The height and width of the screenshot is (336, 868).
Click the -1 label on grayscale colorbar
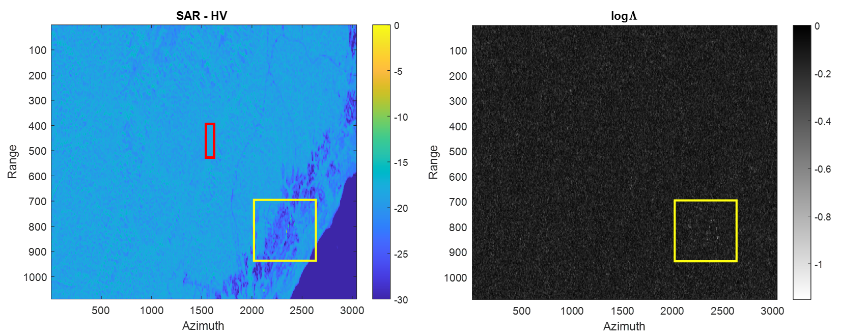(819, 264)
